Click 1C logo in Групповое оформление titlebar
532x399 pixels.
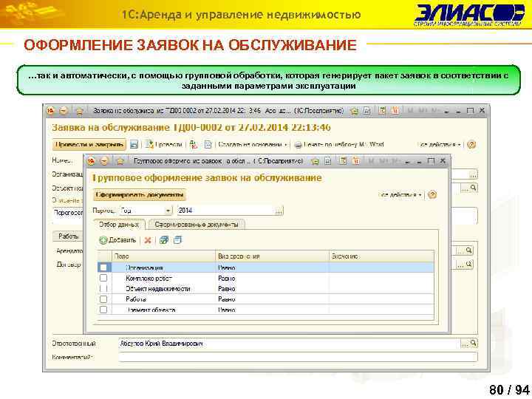(91, 161)
